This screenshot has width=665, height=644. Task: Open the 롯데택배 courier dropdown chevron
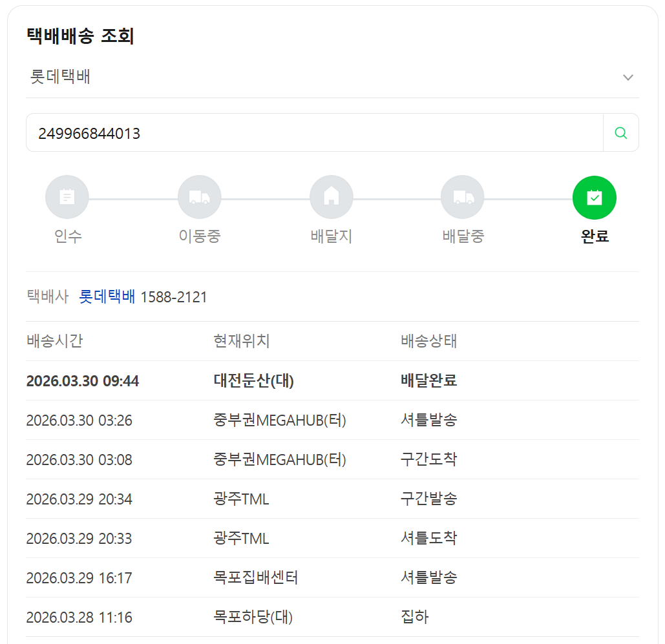(628, 78)
